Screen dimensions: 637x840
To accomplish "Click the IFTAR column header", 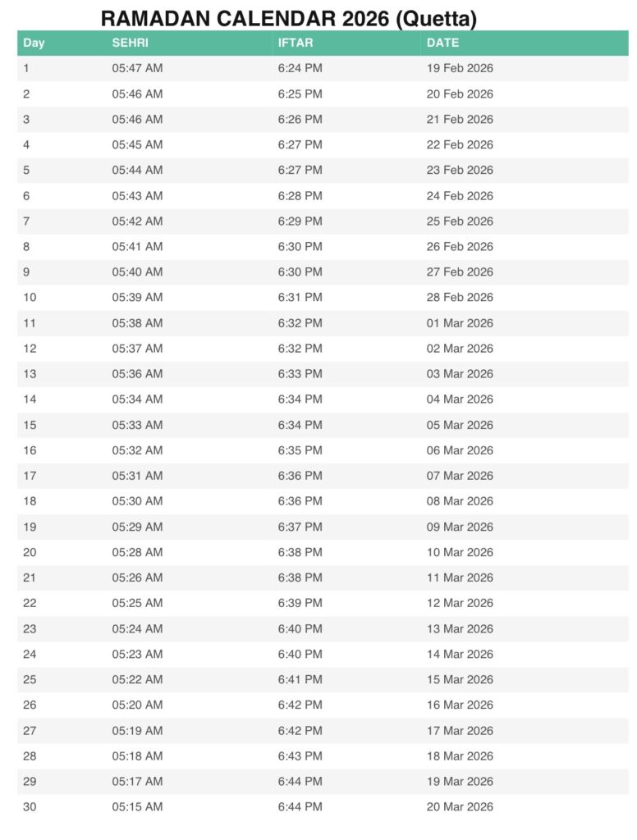I will (296, 43).
